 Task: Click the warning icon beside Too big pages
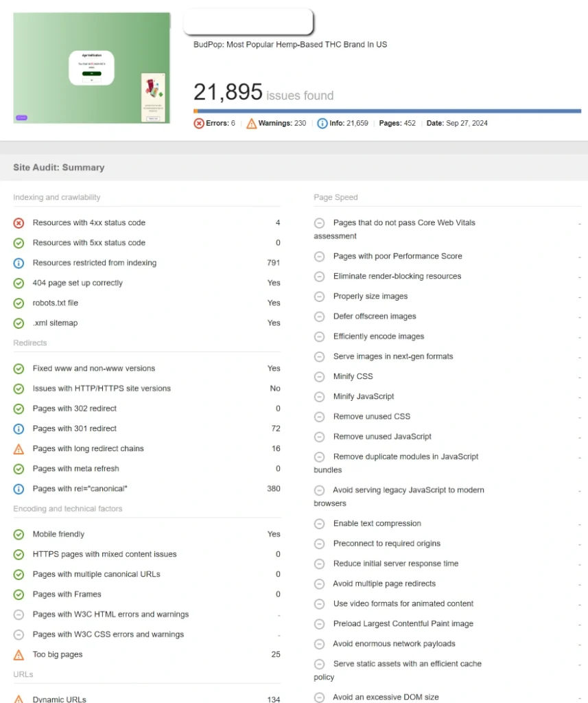[19, 654]
